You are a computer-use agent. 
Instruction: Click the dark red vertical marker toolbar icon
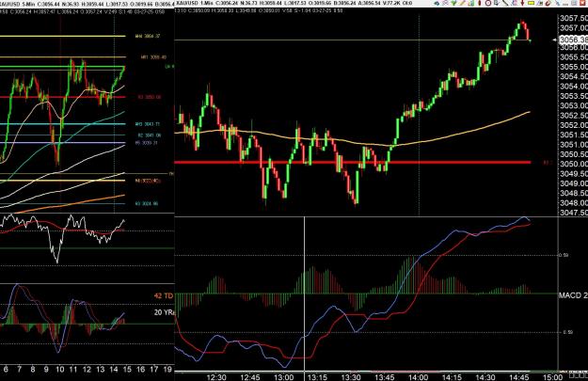click(x=479, y=3)
